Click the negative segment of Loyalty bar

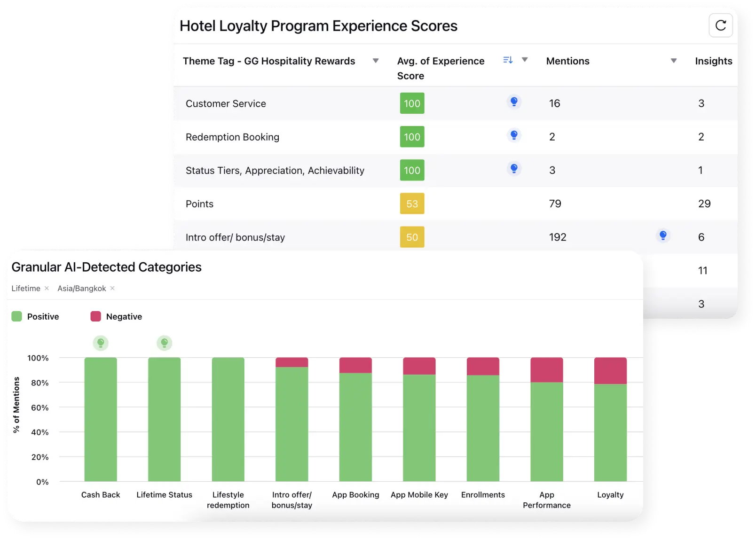(610, 371)
